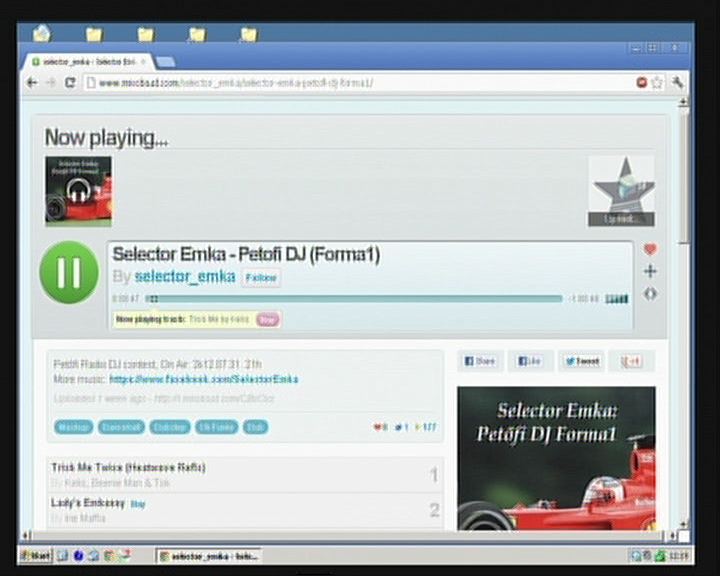
Task: Click the Now playing track name text
Action: click(x=219, y=319)
